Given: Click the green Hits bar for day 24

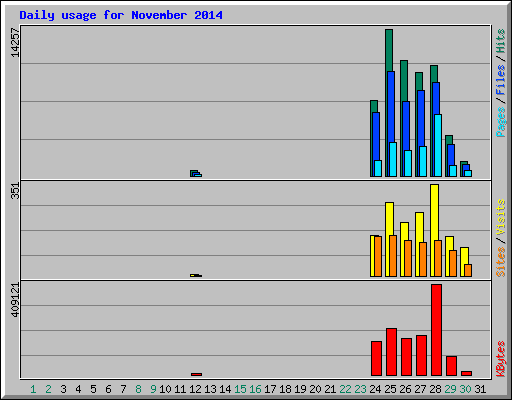Looking at the screenshot, I should (374, 106).
